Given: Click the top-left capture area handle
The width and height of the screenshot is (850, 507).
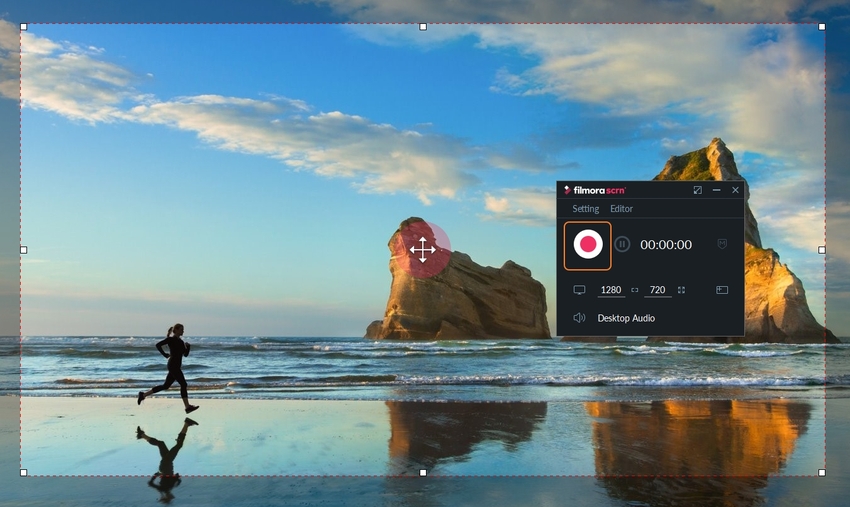Looking at the screenshot, I should point(23,27).
